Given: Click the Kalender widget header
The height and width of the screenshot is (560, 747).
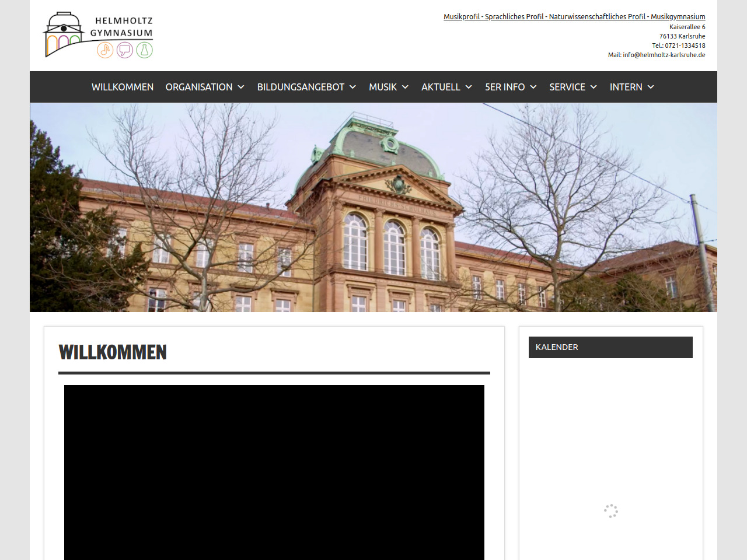Looking at the screenshot, I should (x=610, y=347).
